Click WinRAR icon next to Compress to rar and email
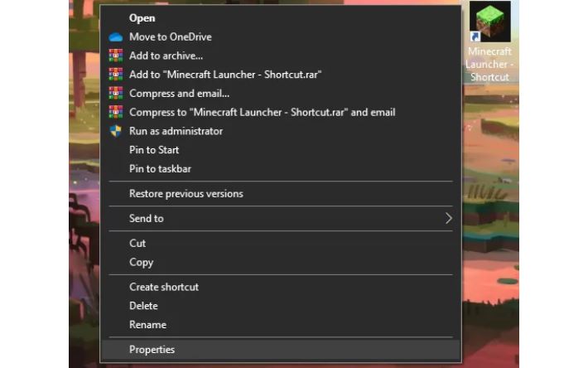 (x=115, y=112)
